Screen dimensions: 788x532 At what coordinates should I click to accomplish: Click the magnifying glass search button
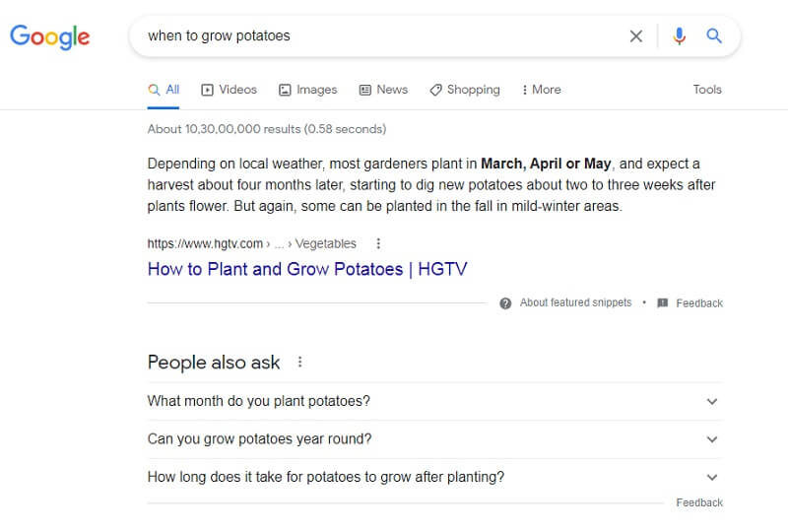click(715, 36)
